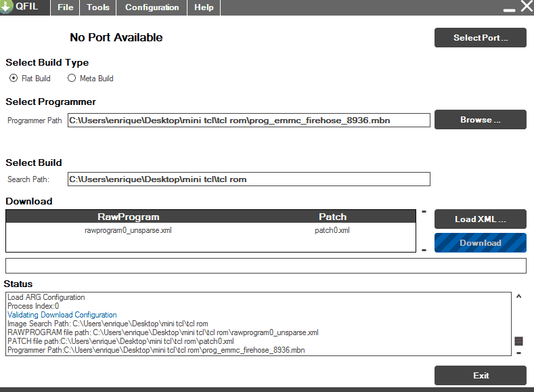Click the Load XML button
This screenshot has width=534, height=392.
click(480, 219)
